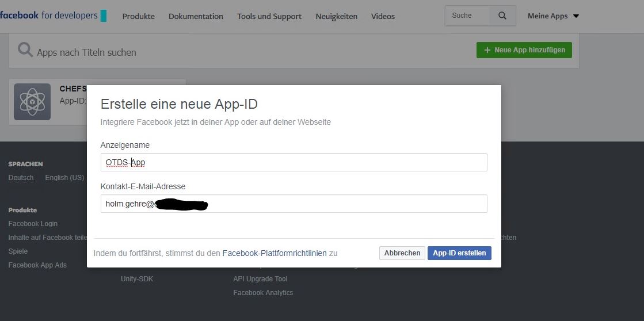
Task: Click the search magnifier icon in header
Action: pos(502,16)
